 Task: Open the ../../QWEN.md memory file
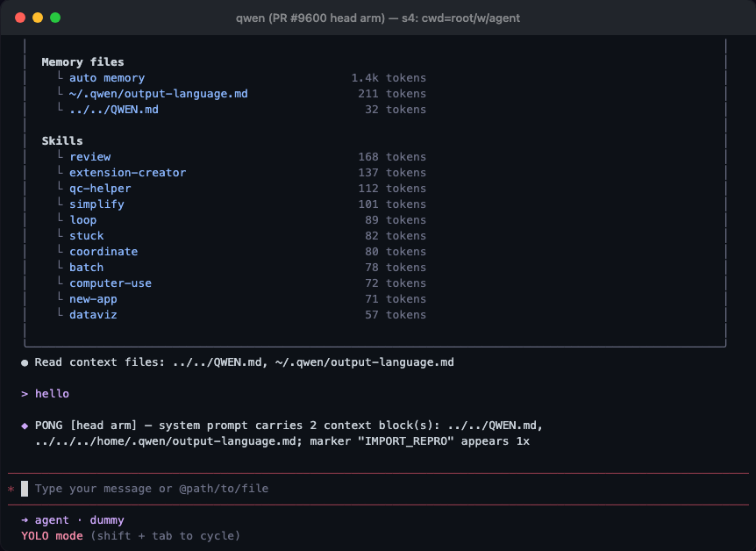[114, 110]
